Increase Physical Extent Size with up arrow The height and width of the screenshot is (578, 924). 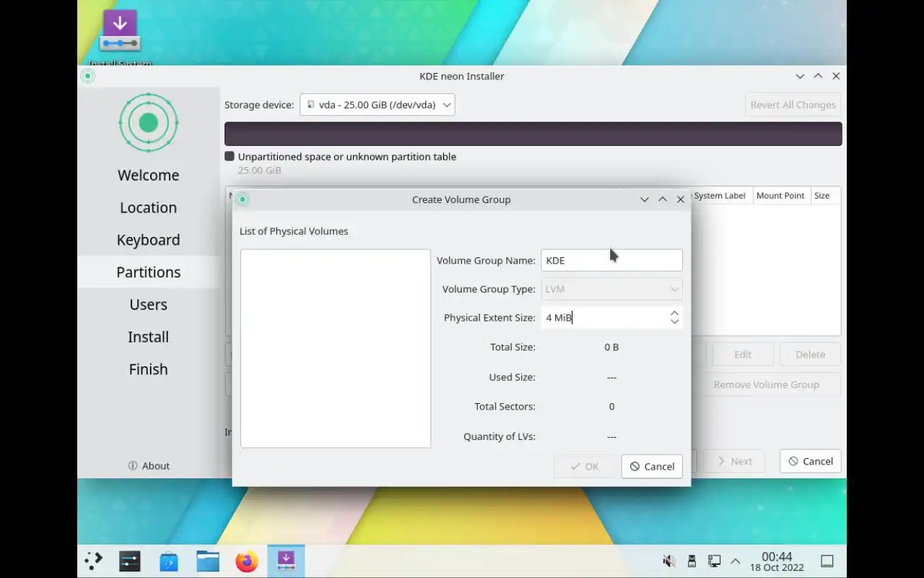[x=674, y=313]
